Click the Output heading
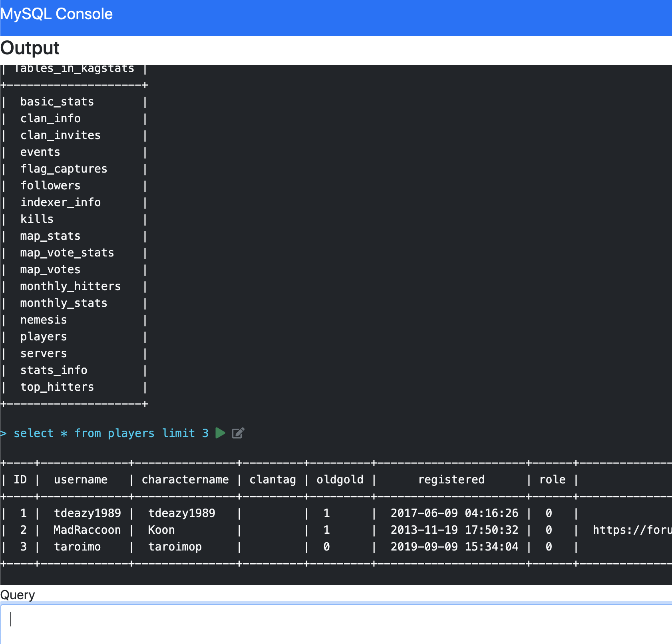Viewport: 672px width, 644px height. coord(30,48)
